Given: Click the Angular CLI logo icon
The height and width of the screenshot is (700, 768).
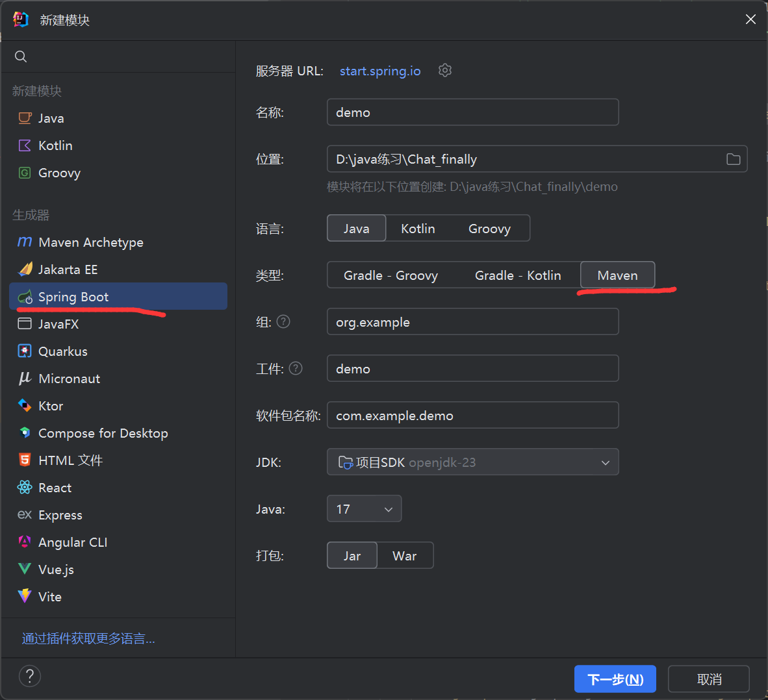Looking at the screenshot, I should 25,542.
